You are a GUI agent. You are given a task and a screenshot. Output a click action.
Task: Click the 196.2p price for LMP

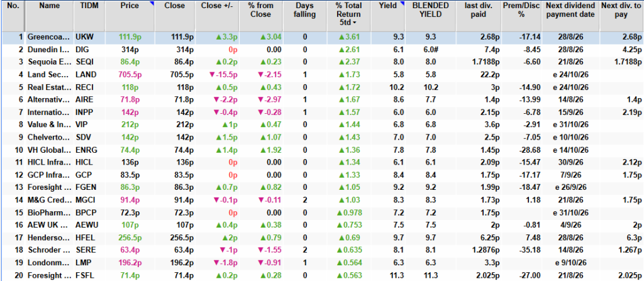[x=130, y=263]
